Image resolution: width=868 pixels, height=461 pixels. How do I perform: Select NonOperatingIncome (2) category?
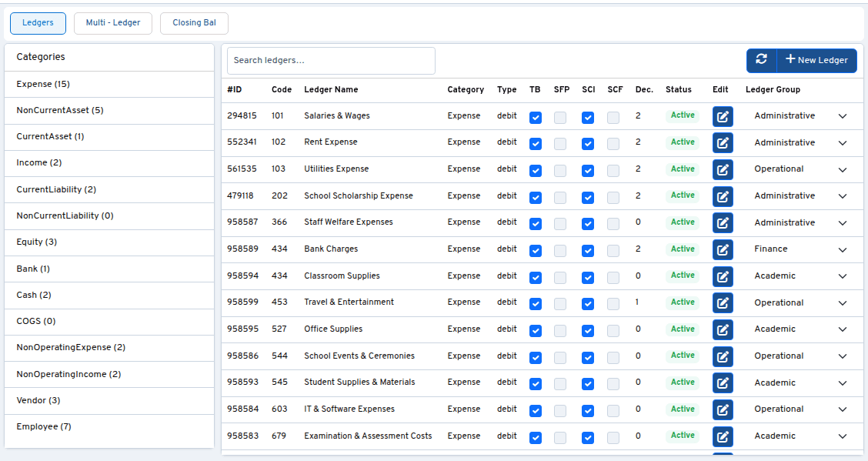(x=109, y=374)
